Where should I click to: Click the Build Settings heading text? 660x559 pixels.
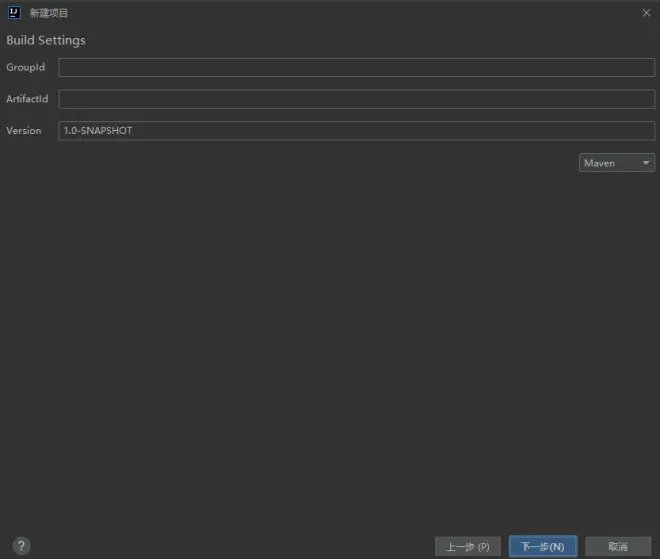[x=46, y=40]
